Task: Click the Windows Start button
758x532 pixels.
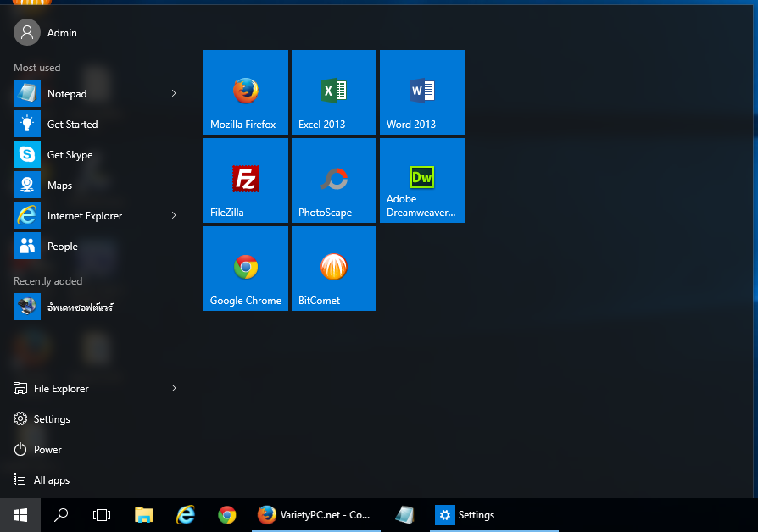Action: pyautogui.click(x=20, y=515)
